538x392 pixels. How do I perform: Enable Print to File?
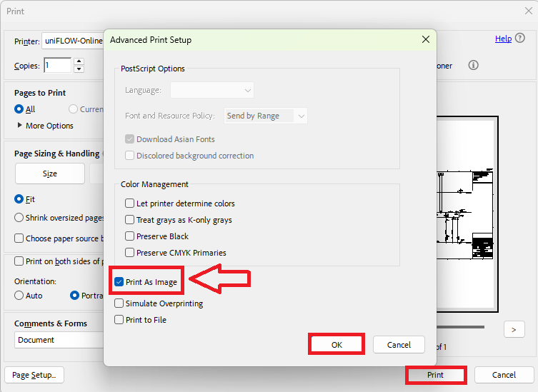pyautogui.click(x=119, y=320)
